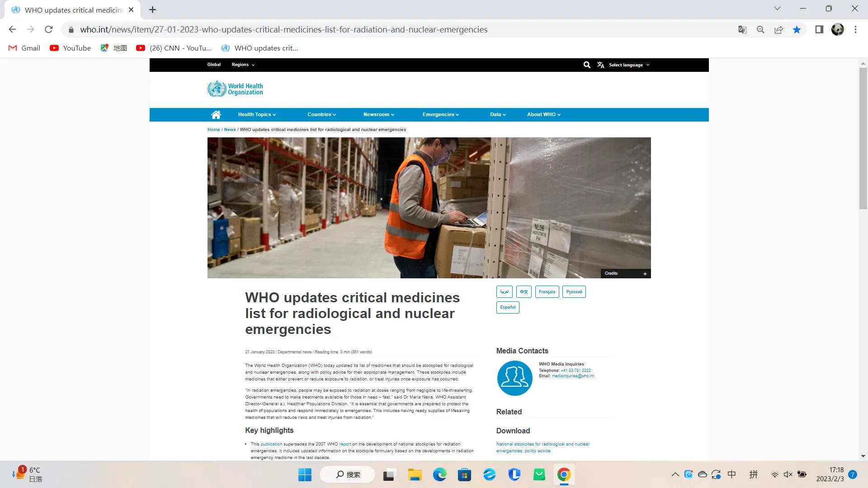Screen dimensions: 868x488
Task: Open Windows Start button on taskbar
Action: click(305, 474)
